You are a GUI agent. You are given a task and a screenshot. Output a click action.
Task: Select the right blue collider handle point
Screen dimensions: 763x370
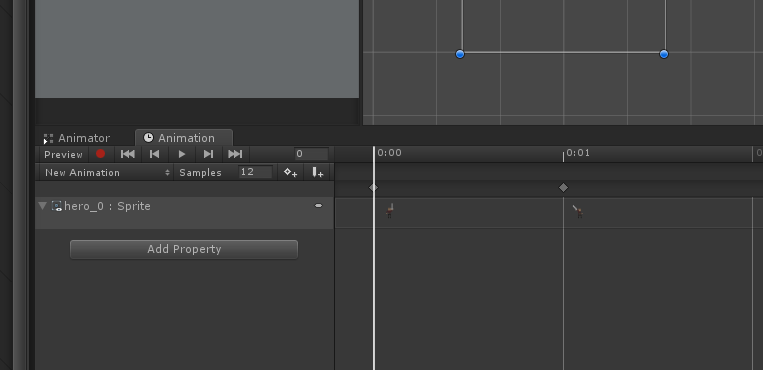coord(664,54)
